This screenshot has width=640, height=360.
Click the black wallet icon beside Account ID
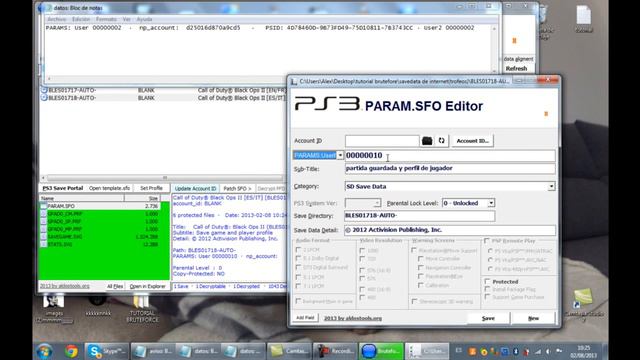427,141
